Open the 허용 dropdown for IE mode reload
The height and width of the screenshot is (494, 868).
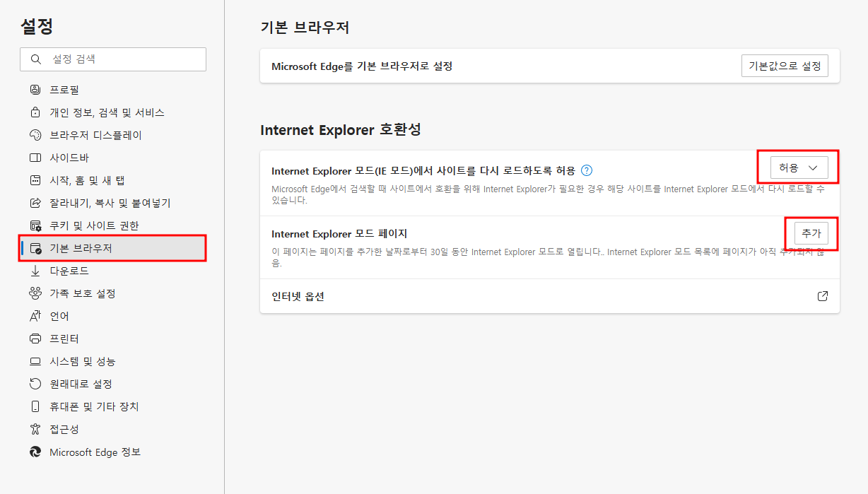pos(799,168)
